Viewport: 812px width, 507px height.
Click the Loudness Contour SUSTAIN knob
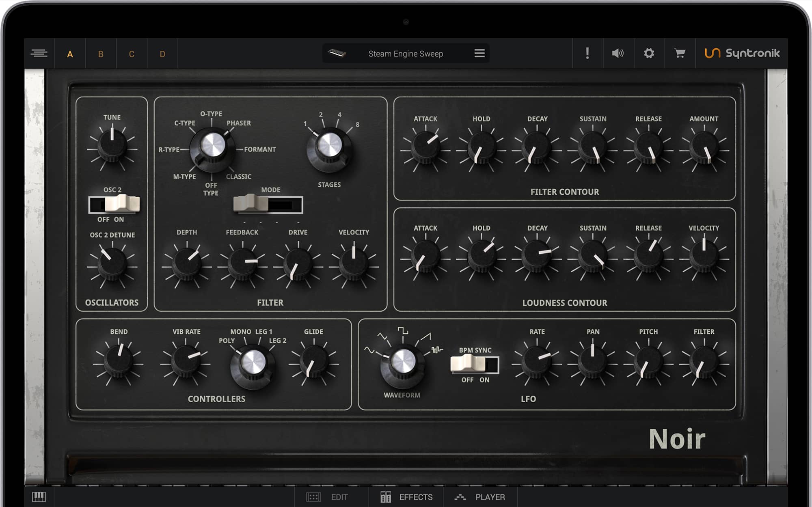tap(592, 257)
